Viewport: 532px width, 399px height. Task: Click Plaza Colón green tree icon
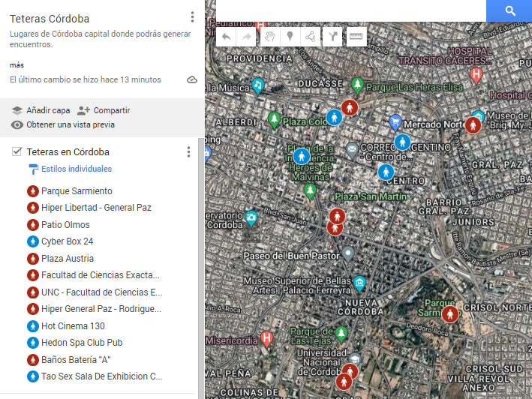click(274, 120)
